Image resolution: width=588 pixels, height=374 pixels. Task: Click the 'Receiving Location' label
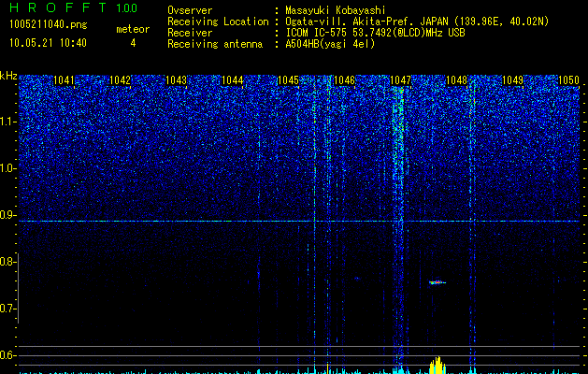(218, 22)
